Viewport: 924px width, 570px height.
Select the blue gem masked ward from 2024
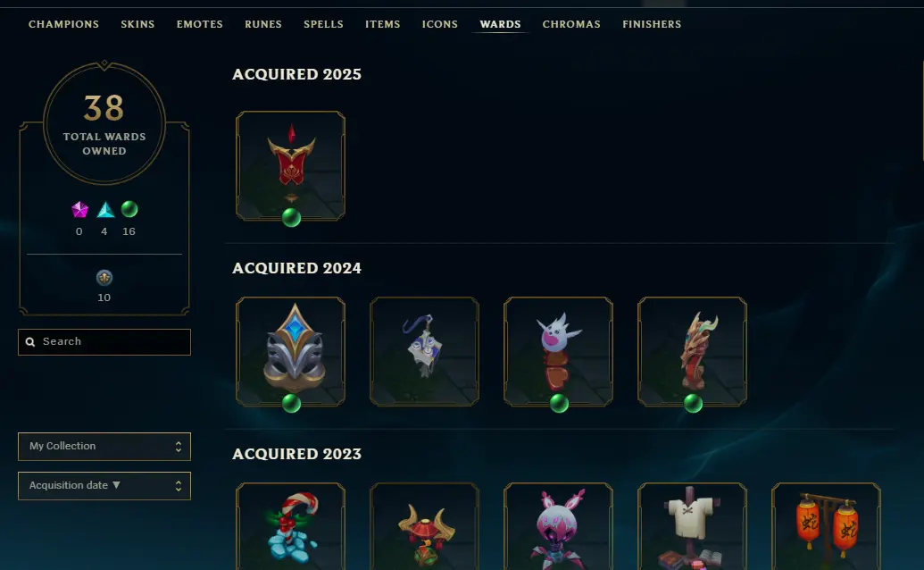(x=290, y=352)
